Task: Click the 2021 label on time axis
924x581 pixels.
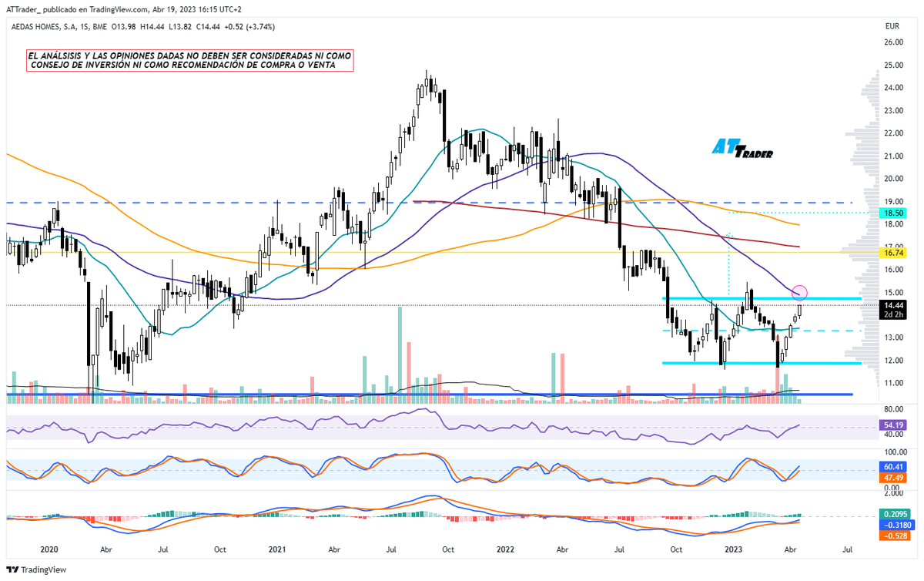Action: 278,550
